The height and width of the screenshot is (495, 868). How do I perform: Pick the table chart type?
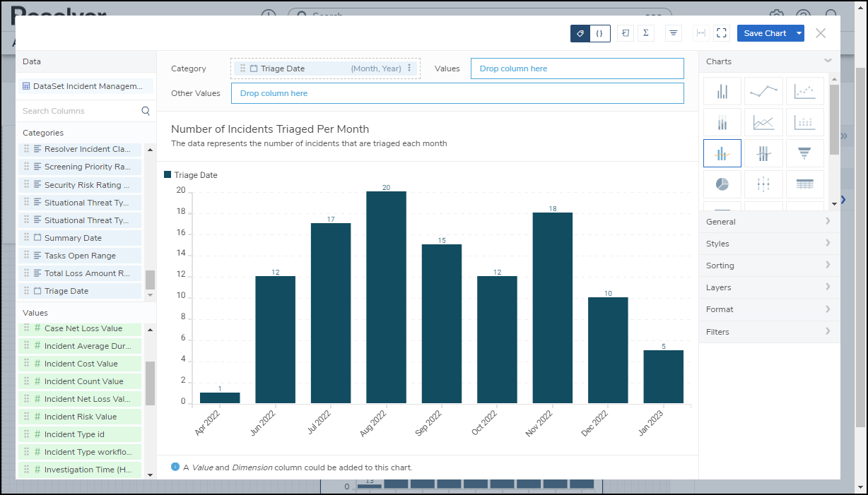coord(804,184)
